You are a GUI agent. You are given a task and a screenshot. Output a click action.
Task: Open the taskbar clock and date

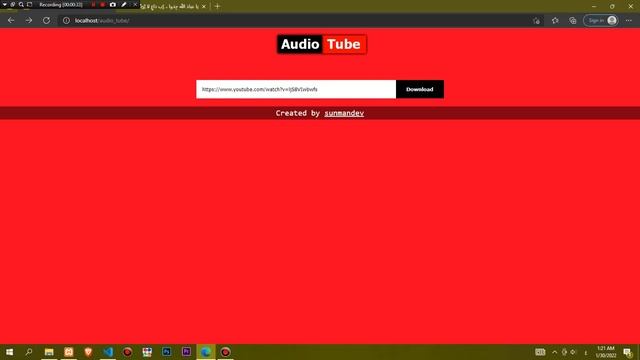606,352
